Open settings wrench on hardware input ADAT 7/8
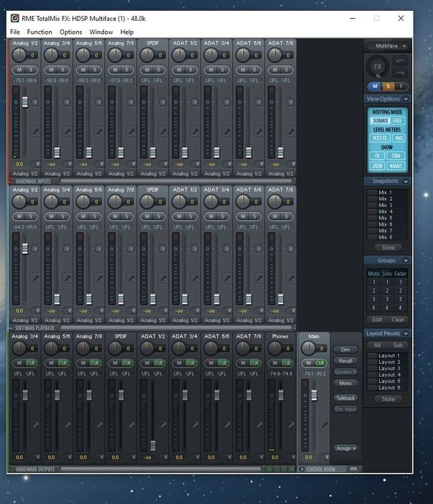The image size is (433, 504). (291, 131)
